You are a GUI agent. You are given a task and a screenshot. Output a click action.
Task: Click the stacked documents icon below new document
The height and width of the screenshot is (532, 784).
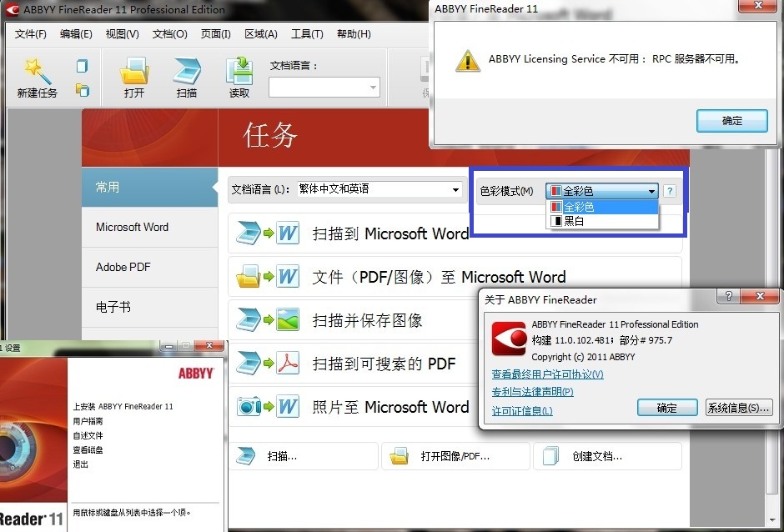tap(83, 90)
